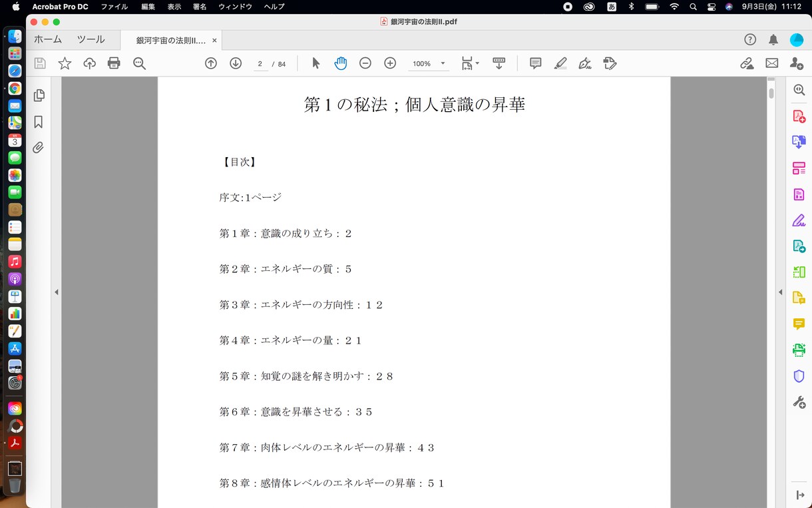This screenshot has height=508, width=812.
Task: Click the add people share icon
Action: [x=797, y=63]
